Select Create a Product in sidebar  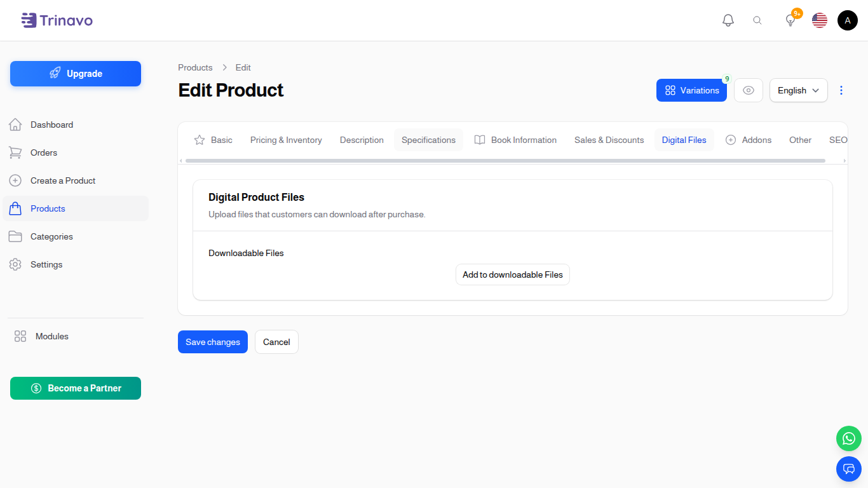click(76, 180)
